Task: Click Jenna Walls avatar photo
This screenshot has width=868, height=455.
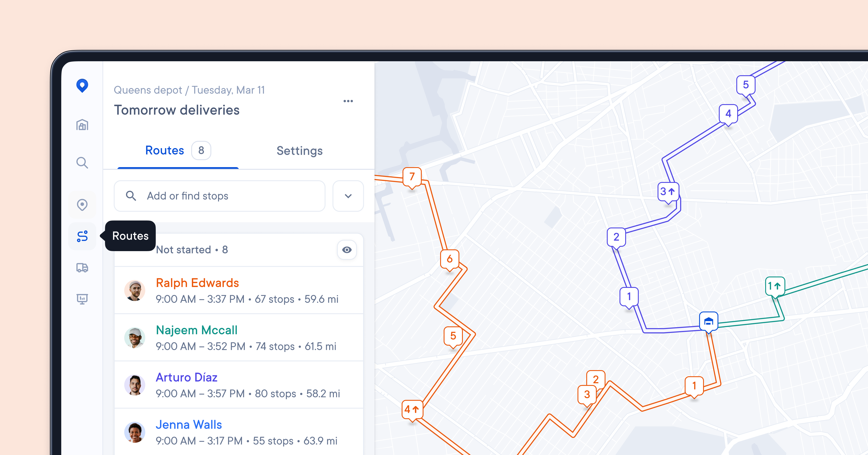Action: [x=135, y=432]
